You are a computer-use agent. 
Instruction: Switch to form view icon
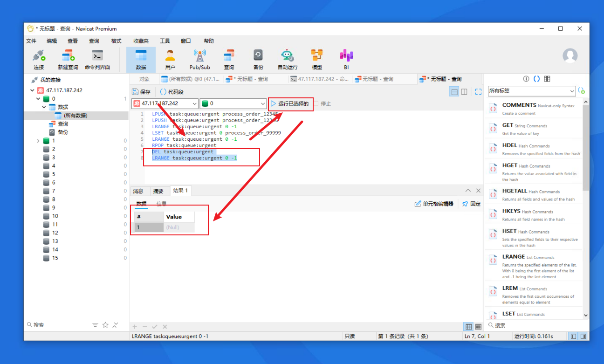[x=479, y=327]
